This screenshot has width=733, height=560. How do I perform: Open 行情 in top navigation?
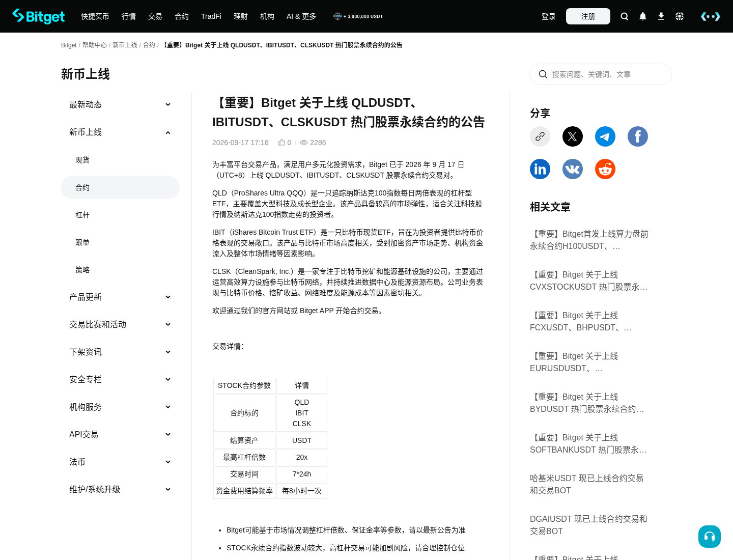[x=129, y=16]
